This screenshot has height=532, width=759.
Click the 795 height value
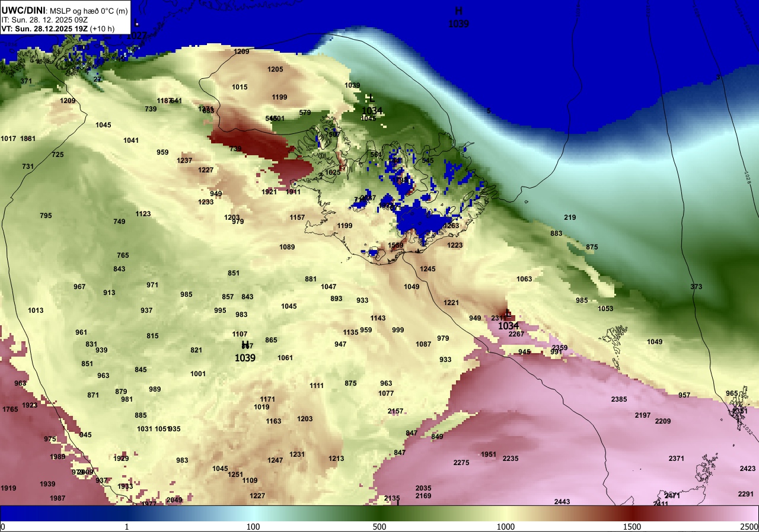click(x=46, y=216)
